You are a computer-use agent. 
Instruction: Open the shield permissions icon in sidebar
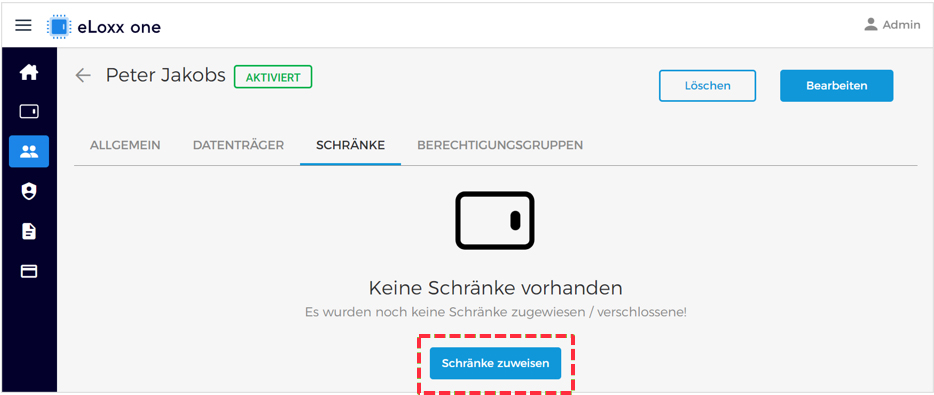(29, 191)
